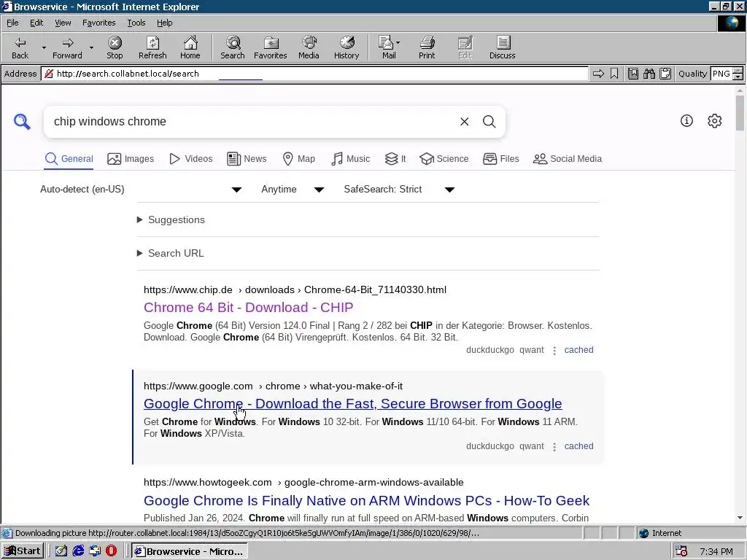Open search preferences gear icon
747x560 pixels.
click(715, 121)
